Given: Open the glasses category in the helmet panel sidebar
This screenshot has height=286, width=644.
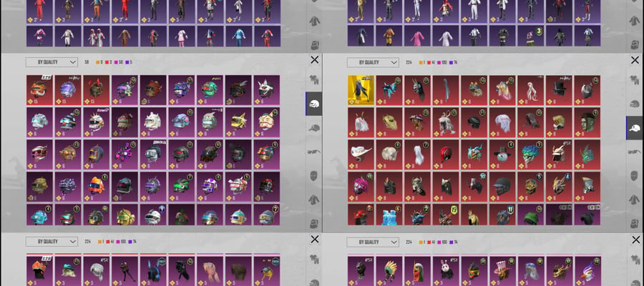Looking at the screenshot, I should pyautogui.click(x=314, y=152).
